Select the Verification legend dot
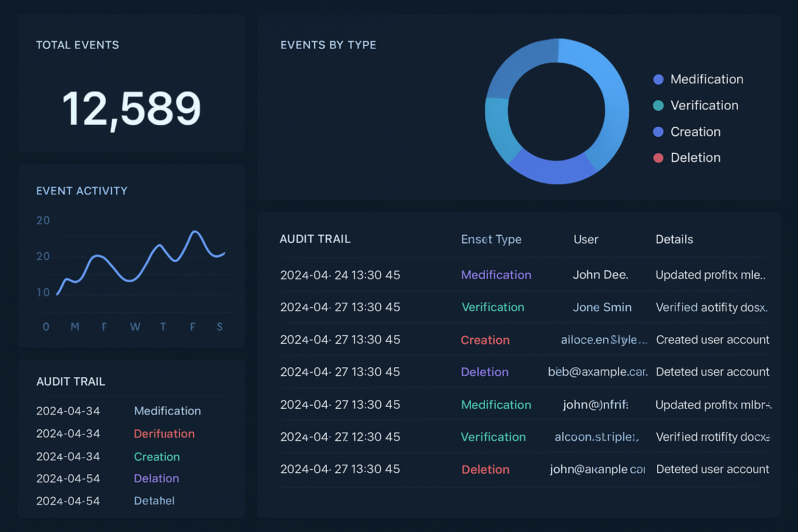 coord(658,105)
